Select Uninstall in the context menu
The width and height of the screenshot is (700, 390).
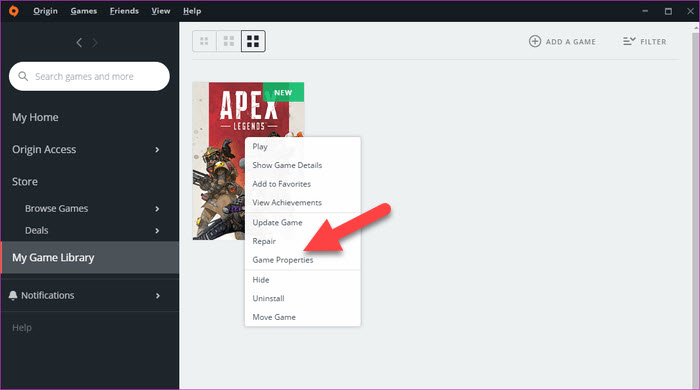tap(303, 299)
